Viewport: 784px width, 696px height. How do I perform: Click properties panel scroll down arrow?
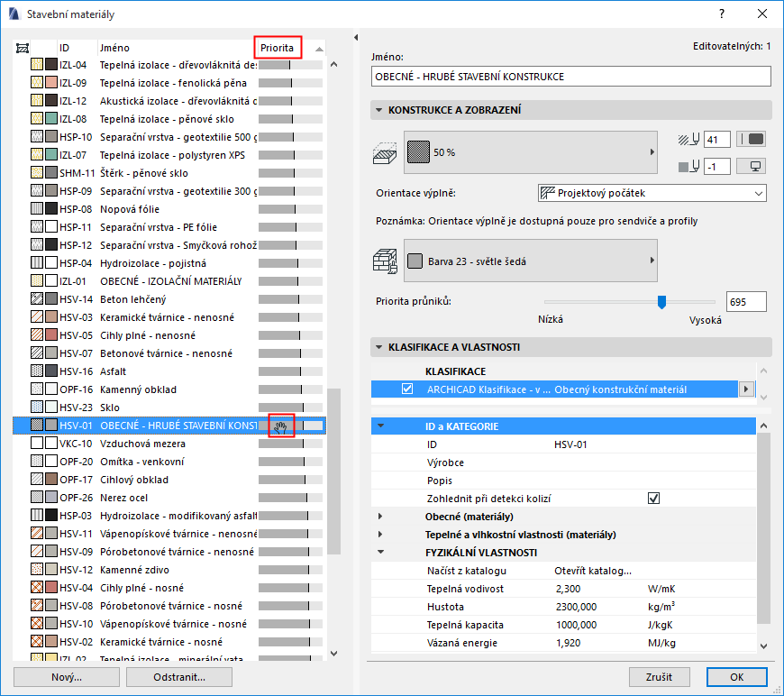[763, 646]
